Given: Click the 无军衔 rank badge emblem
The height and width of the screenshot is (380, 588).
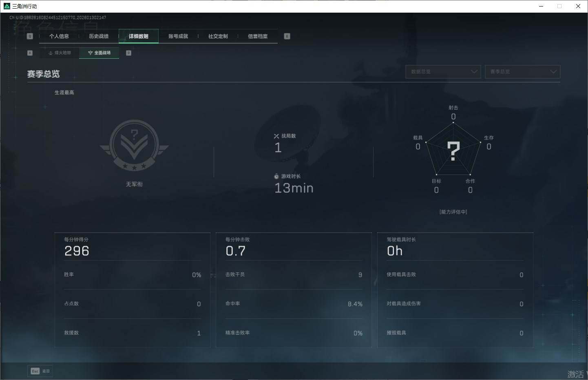Looking at the screenshot, I should click(x=134, y=146).
